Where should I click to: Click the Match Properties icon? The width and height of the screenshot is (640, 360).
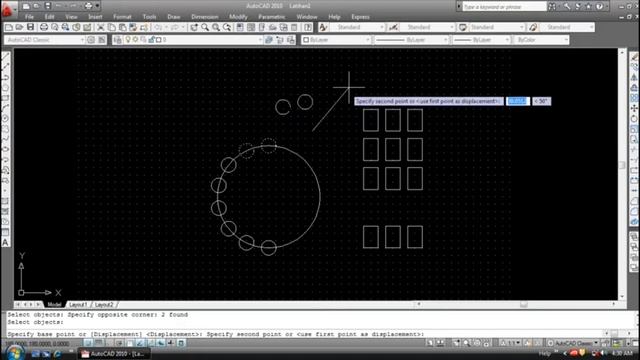point(133,27)
